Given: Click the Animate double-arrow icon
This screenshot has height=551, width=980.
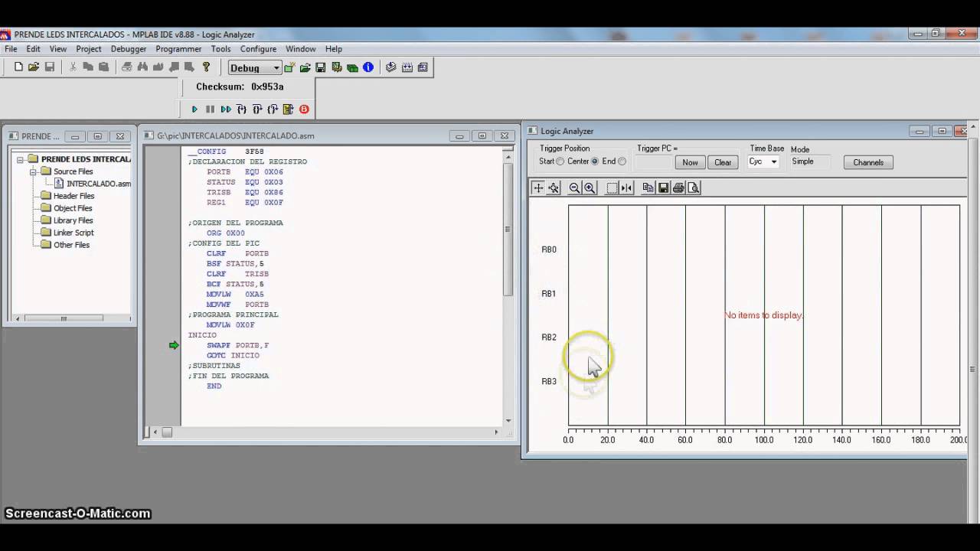Looking at the screenshot, I should pos(226,109).
